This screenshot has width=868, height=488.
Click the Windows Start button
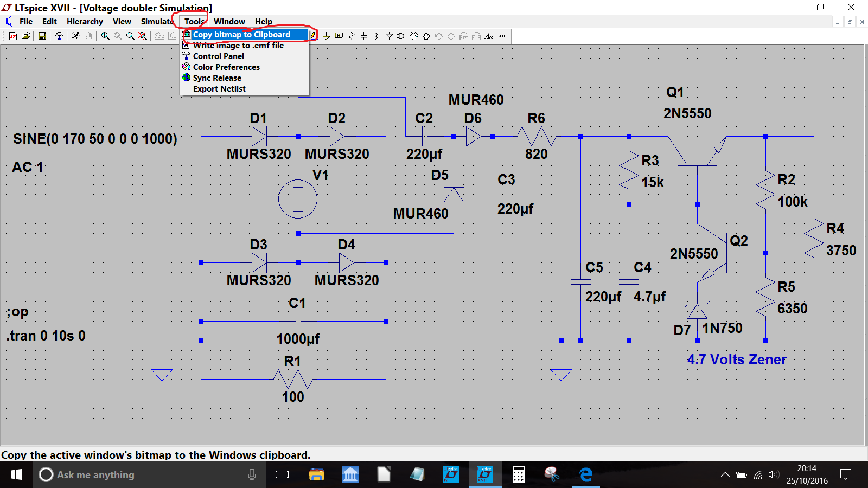(x=16, y=474)
